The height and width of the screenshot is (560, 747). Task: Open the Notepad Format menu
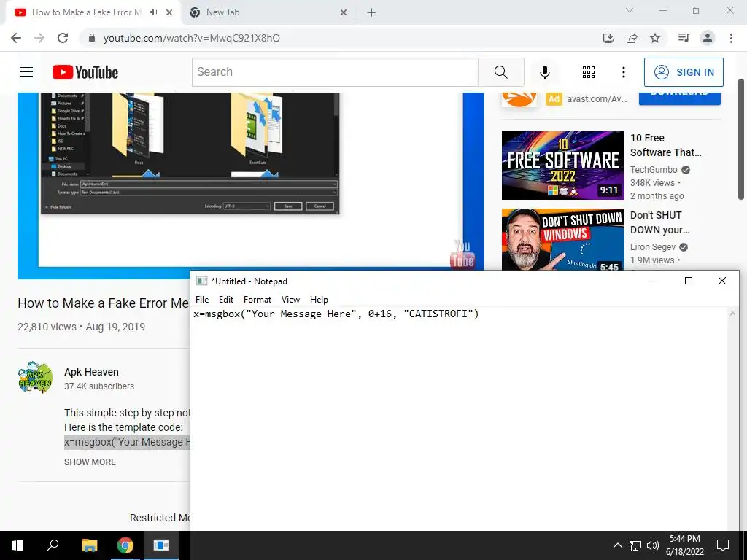[258, 300]
